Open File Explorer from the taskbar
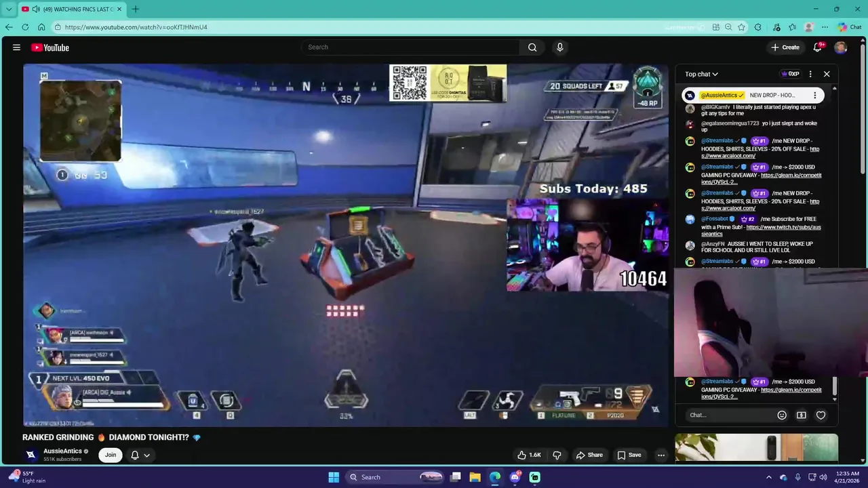Image resolution: width=868 pixels, height=488 pixels. pyautogui.click(x=475, y=477)
